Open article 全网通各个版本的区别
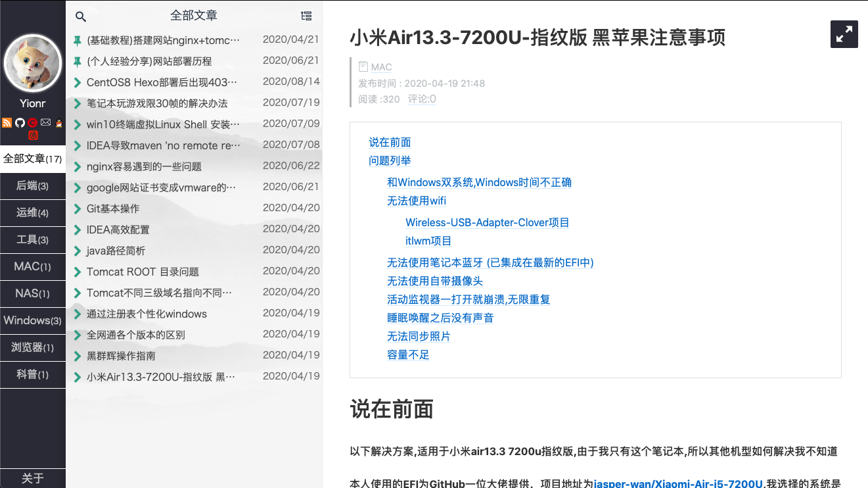 pos(136,335)
